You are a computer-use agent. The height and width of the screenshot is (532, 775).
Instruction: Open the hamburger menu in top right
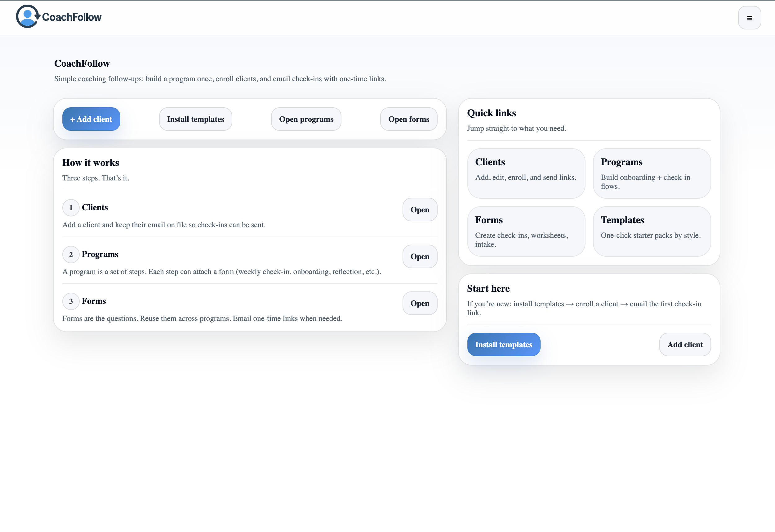click(749, 18)
